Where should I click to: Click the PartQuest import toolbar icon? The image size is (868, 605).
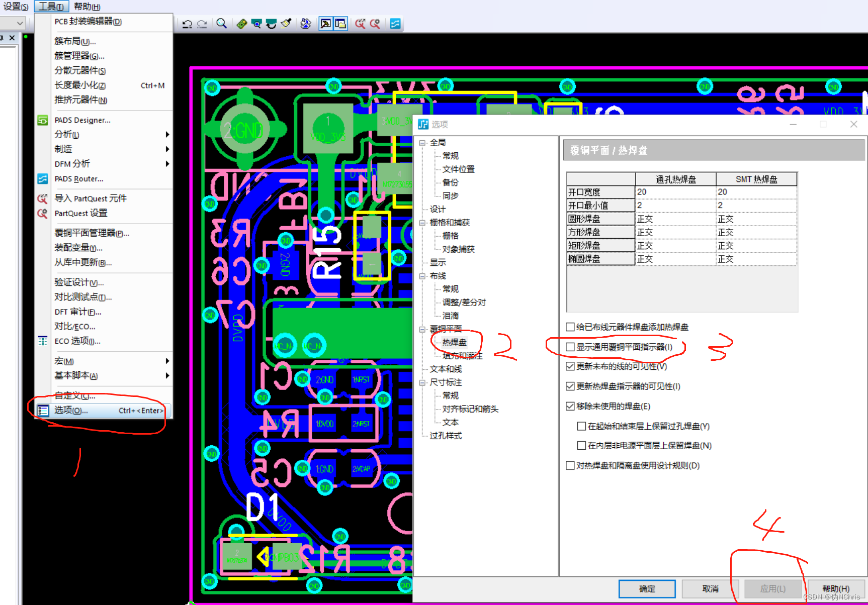coord(360,24)
